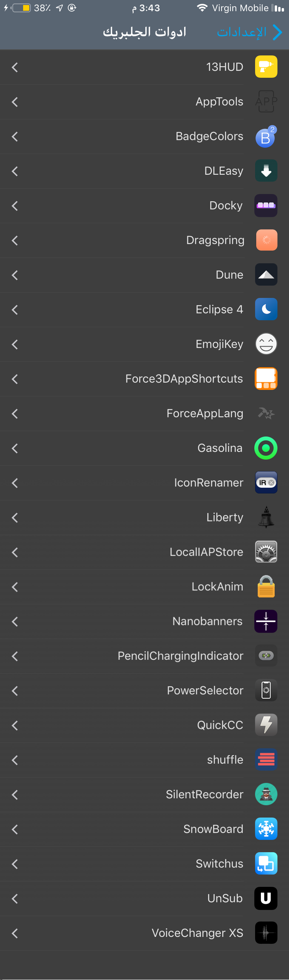Open the PencilChargingIndicator menu entry
The image size is (289, 980).
point(144,656)
